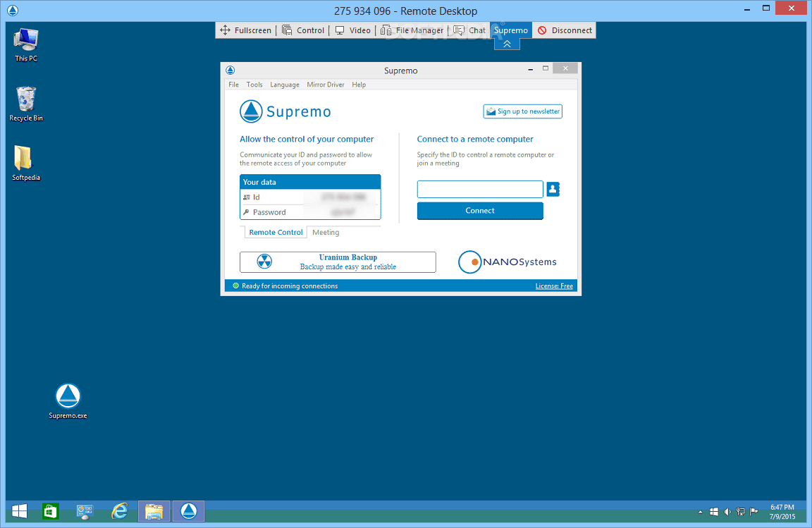Close the inner Supremo window
Viewport: 812px width, 528px height.
[565, 68]
